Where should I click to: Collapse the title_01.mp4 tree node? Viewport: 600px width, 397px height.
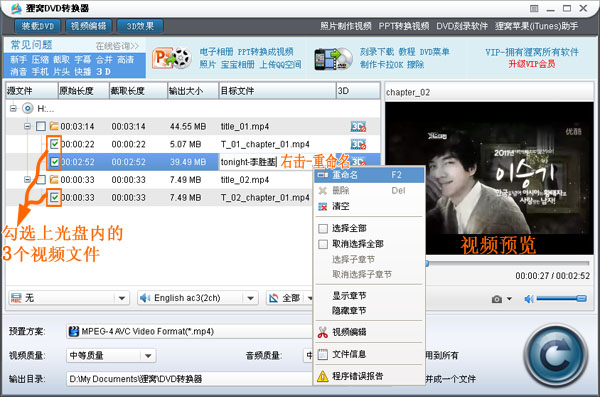tap(27, 126)
